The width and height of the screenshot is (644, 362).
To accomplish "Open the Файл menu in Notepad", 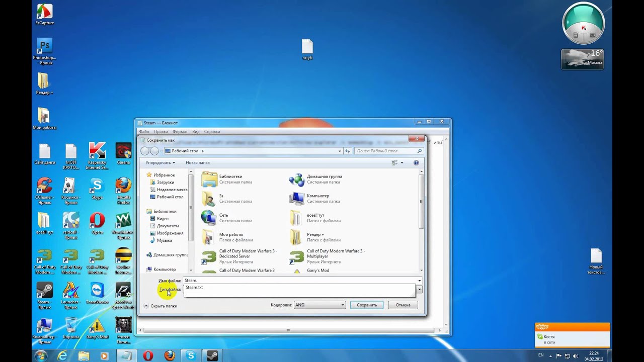I will click(144, 132).
